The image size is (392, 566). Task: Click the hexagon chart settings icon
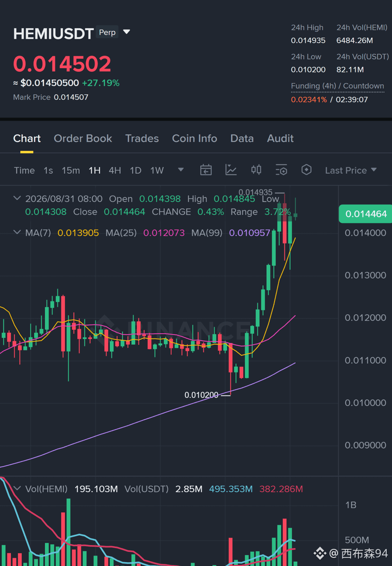click(306, 169)
